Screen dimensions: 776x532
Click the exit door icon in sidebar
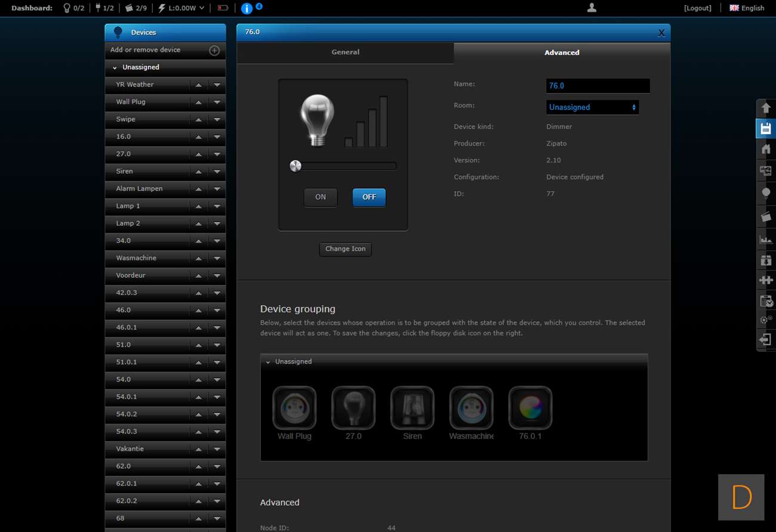(x=766, y=339)
